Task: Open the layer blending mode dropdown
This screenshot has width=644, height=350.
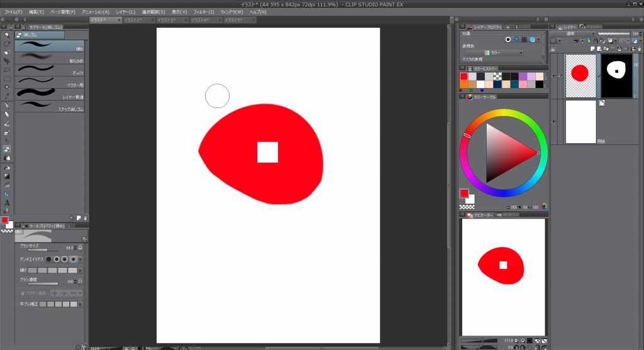Action: point(573,34)
